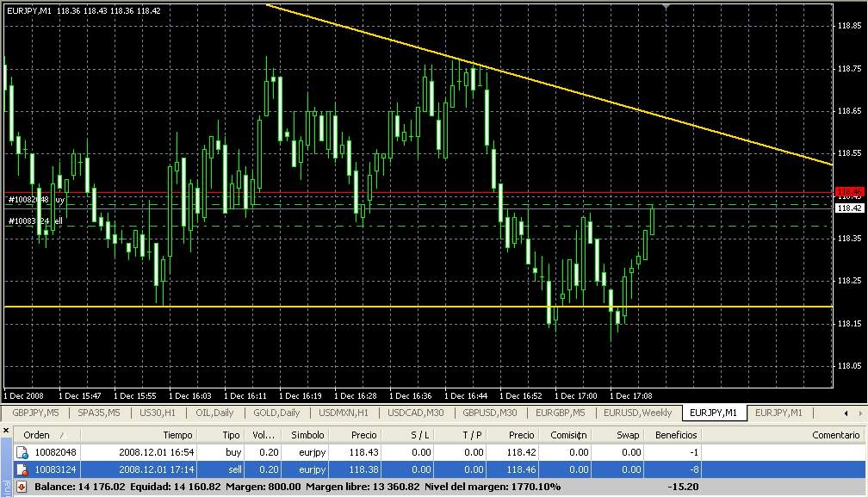Select order number 10083124
The height and width of the screenshot is (497, 868).
coord(55,470)
